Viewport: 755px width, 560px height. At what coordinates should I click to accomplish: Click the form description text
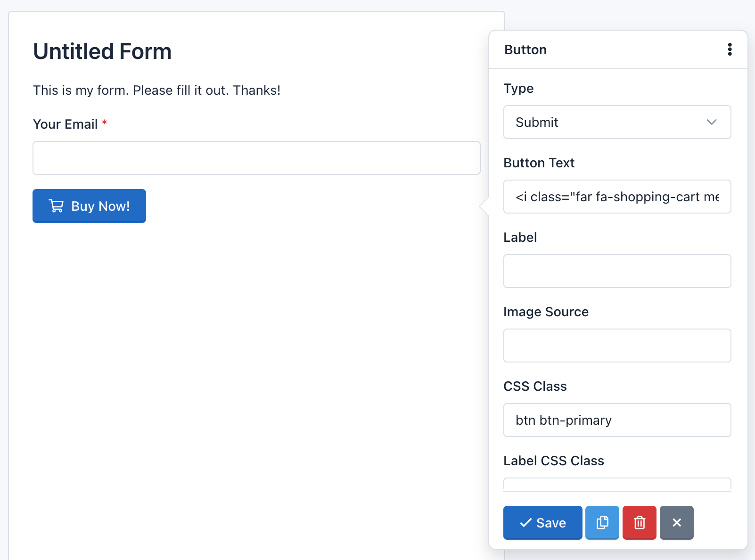coord(156,90)
